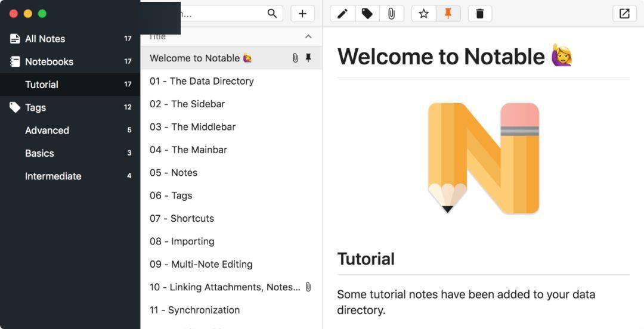The height and width of the screenshot is (329, 644).
Task: Open the Tutorial notebook
Action: (x=70, y=85)
